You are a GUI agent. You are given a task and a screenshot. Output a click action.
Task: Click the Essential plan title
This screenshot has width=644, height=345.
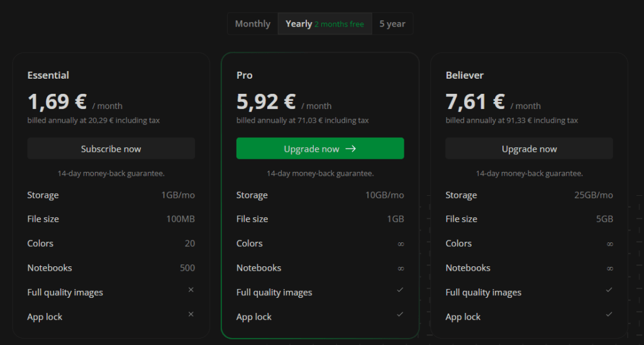pyautogui.click(x=48, y=76)
